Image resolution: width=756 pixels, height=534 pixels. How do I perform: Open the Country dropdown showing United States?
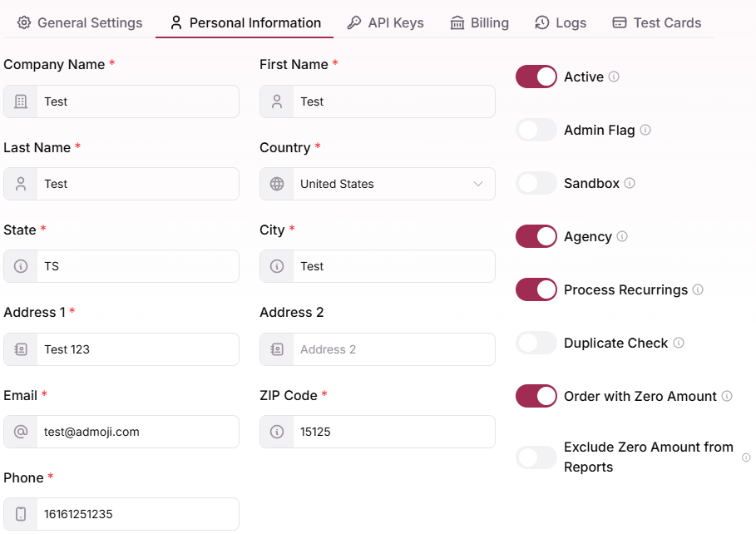pos(378,184)
